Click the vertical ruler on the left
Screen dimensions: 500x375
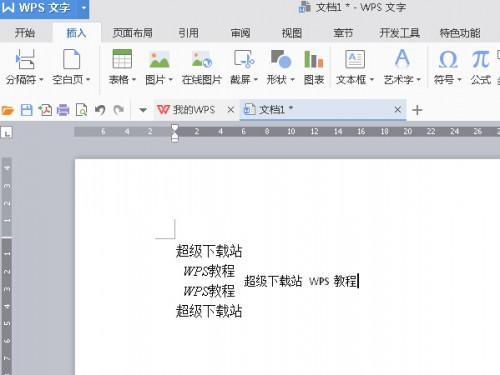click(x=7, y=266)
